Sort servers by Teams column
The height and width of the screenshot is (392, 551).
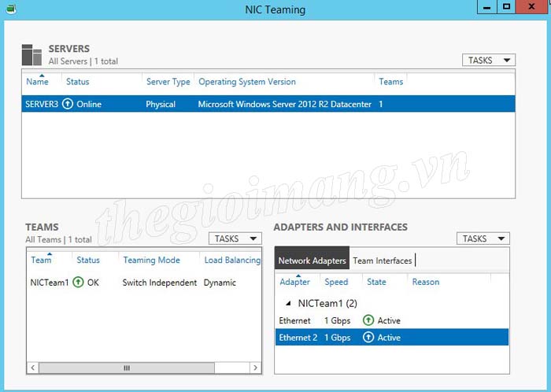[x=390, y=82]
